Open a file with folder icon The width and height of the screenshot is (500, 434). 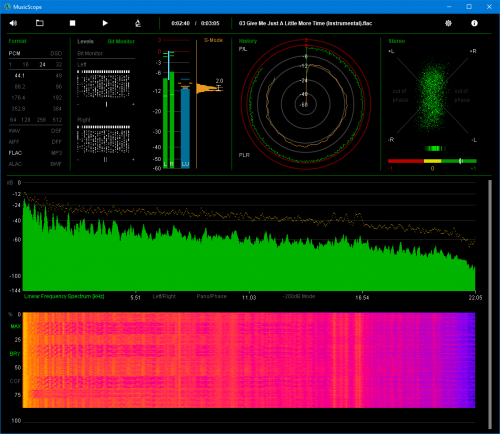pos(40,23)
